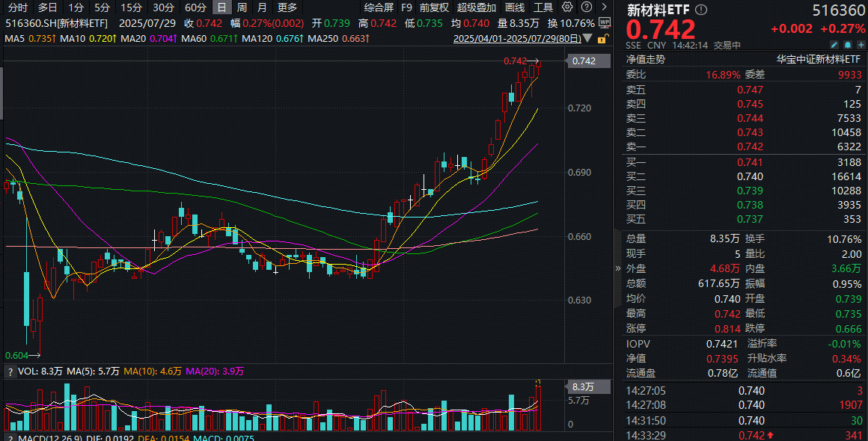Click the 画线 drawing tools button
The image size is (868, 441).
(x=515, y=7)
